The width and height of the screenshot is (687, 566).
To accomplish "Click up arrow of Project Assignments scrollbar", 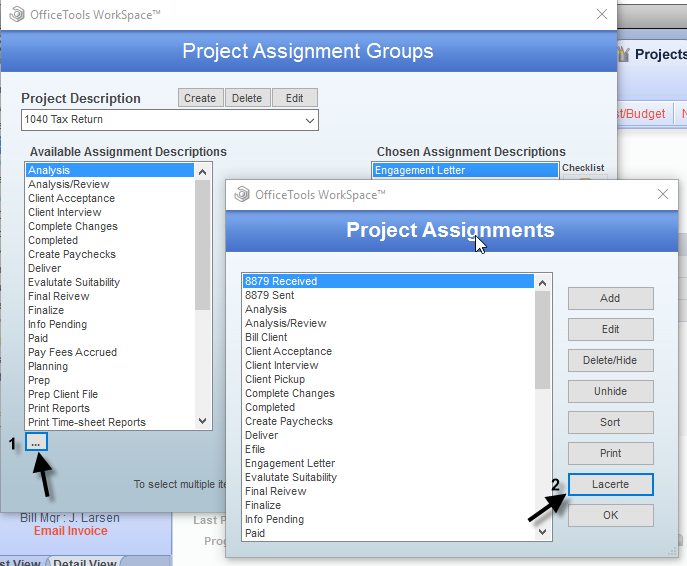I will 542,283.
